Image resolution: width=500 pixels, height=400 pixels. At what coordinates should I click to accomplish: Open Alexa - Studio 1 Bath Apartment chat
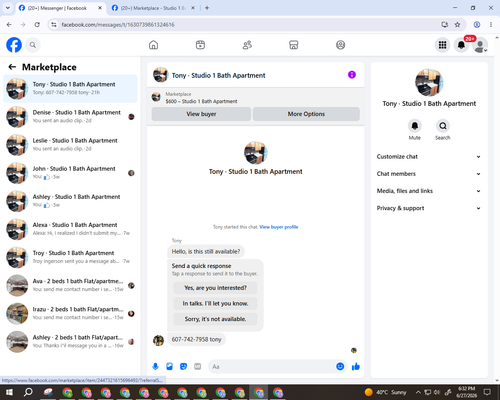70,229
